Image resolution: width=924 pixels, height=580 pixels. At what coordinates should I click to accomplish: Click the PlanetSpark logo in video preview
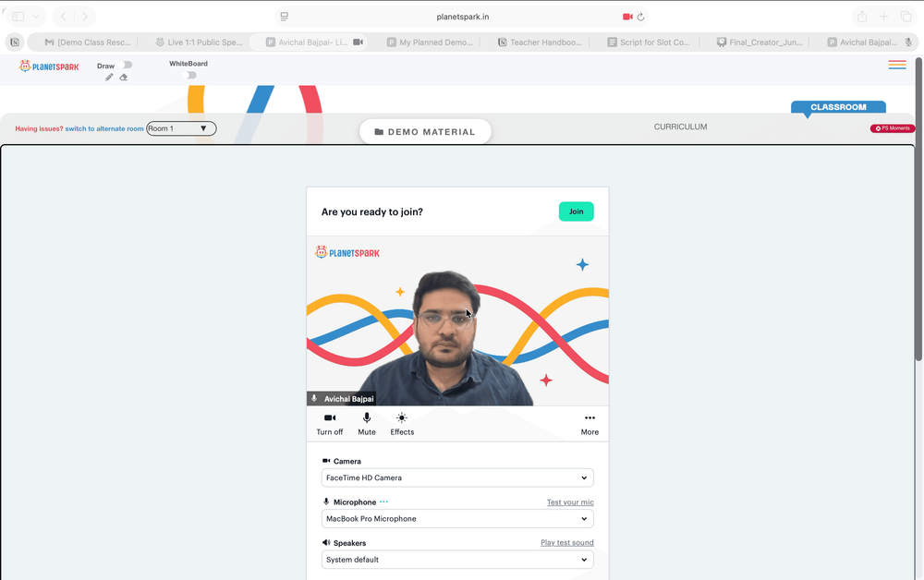[347, 253]
